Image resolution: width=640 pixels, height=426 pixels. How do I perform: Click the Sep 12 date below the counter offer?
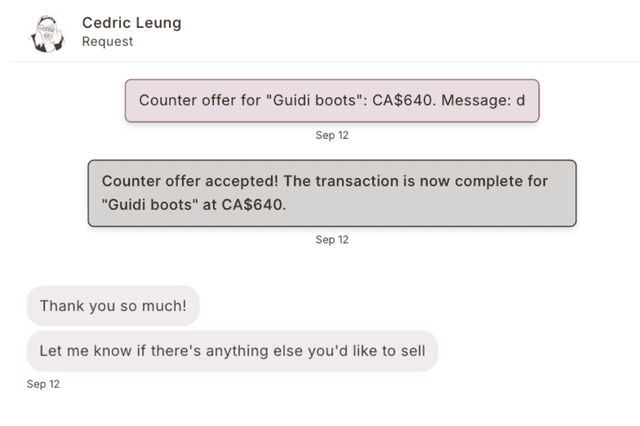point(332,135)
